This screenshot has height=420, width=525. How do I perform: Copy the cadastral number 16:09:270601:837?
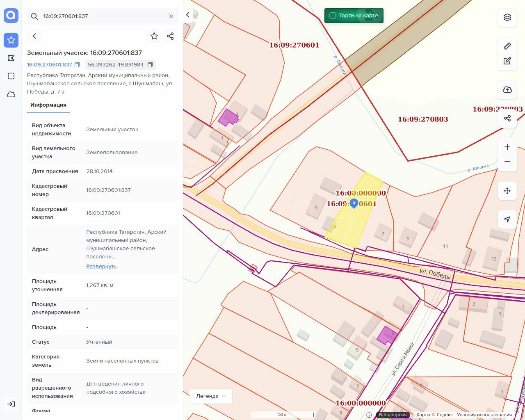tap(77, 65)
